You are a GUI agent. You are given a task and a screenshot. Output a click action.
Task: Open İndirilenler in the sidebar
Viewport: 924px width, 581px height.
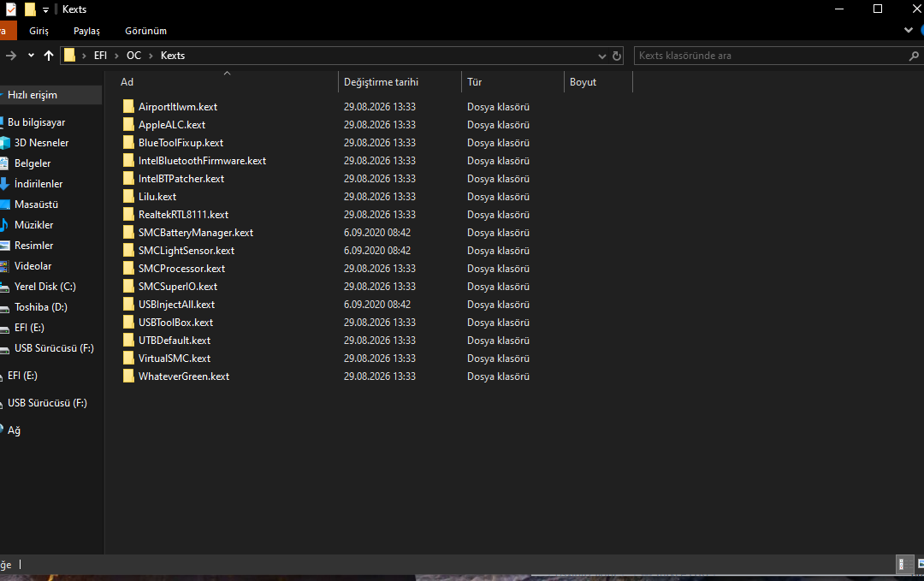click(38, 184)
